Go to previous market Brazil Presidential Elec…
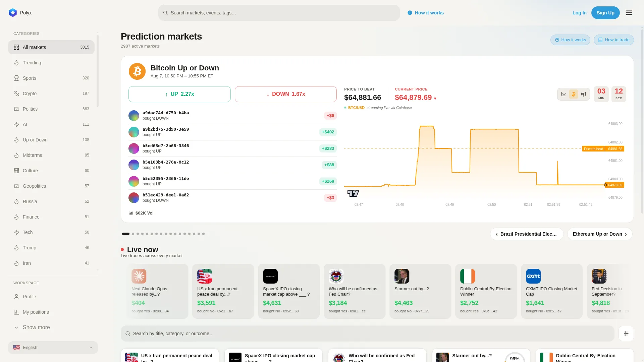This screenshot has height=362, width=644. pyautogui.click(x=527, y=234)
